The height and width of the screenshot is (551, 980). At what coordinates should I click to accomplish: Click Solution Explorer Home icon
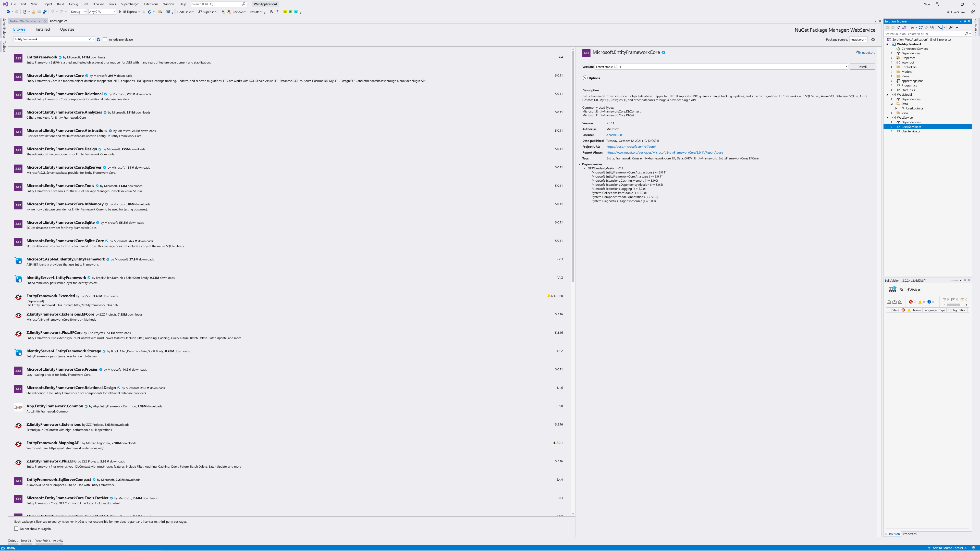899,27
